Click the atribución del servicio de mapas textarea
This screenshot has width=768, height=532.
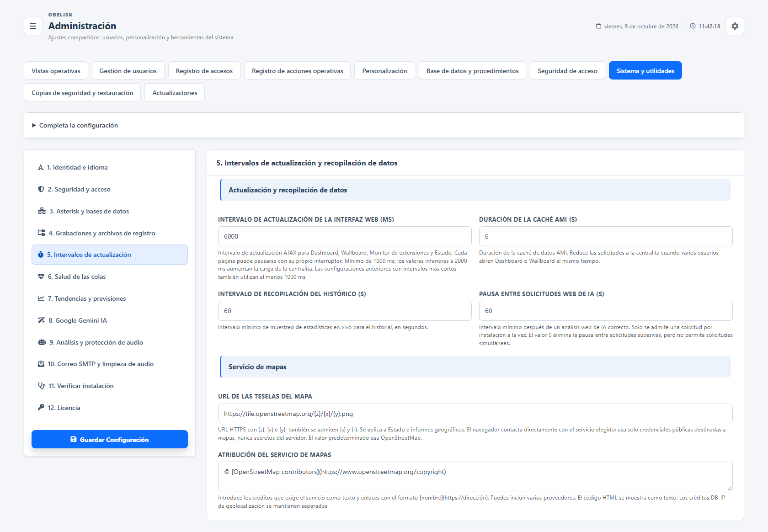[475, 476]
